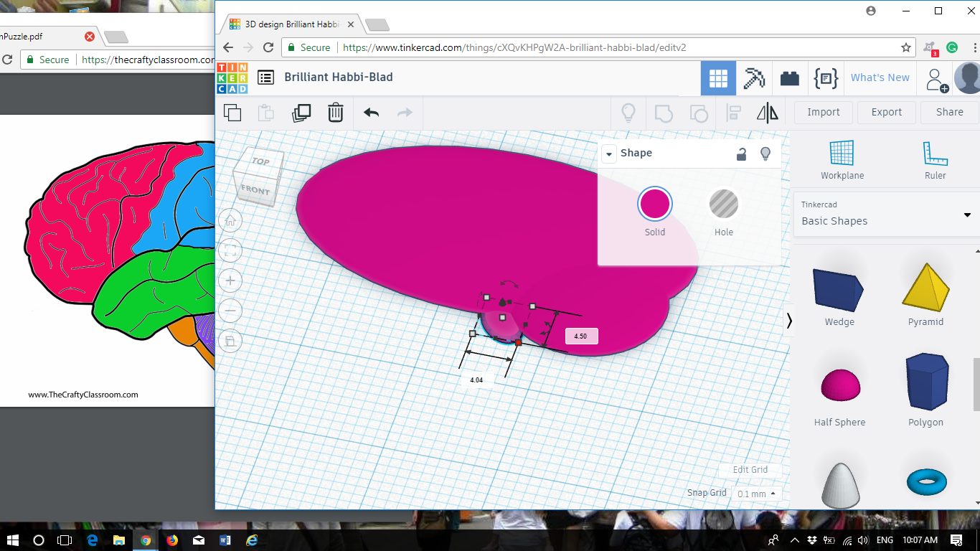
Task: Click the Align icon
Action: coord(733,113)
